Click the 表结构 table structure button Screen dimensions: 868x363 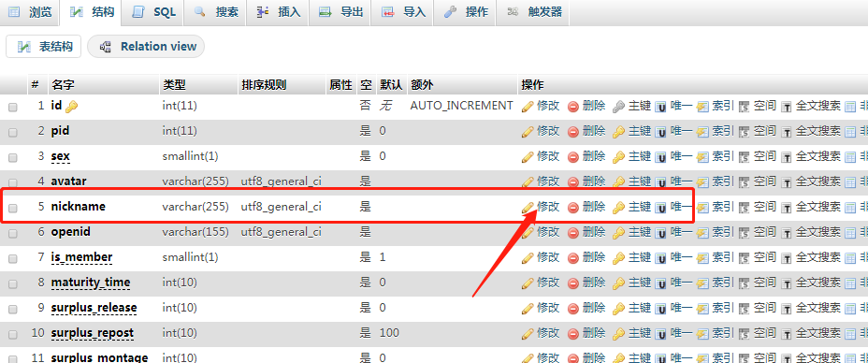tap(43, 47)
